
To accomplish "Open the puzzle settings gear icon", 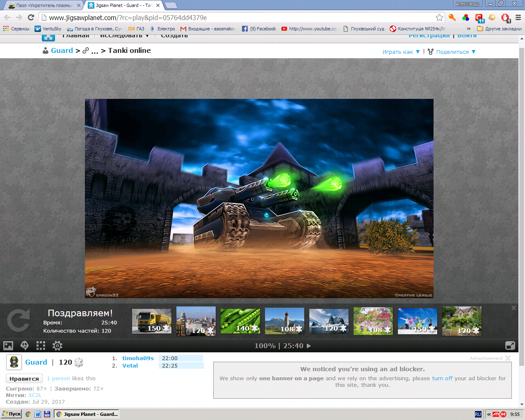I will (57, 346).
